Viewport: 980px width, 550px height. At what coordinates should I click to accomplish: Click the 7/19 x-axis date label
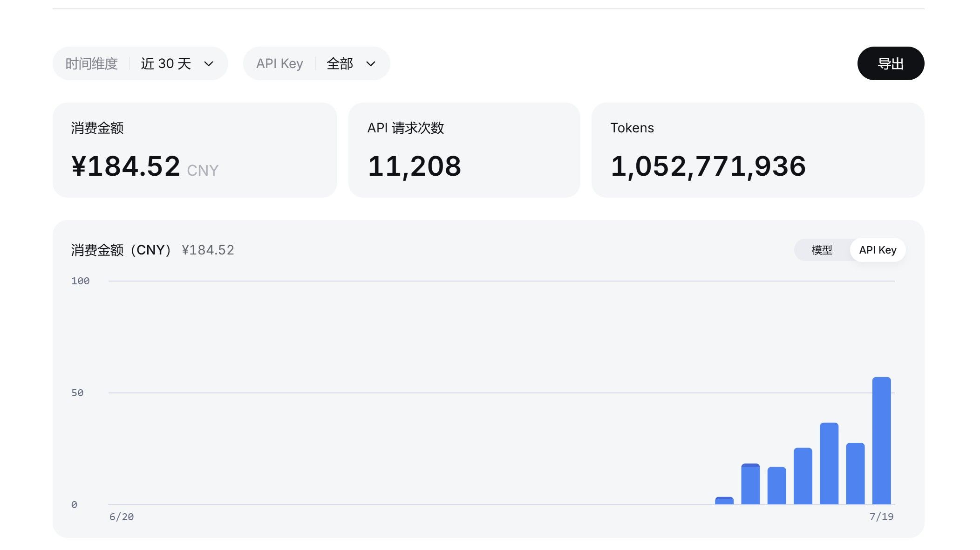pos(881,517)
